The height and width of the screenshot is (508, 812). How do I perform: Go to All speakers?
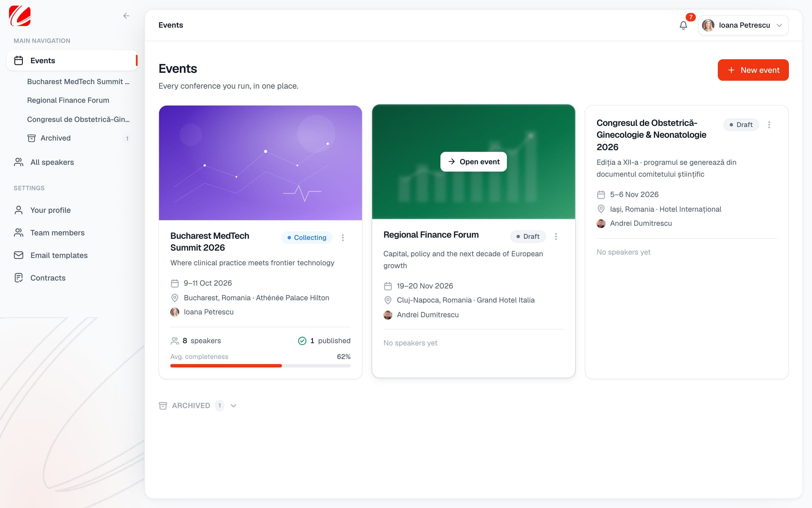tap(52, 162)
